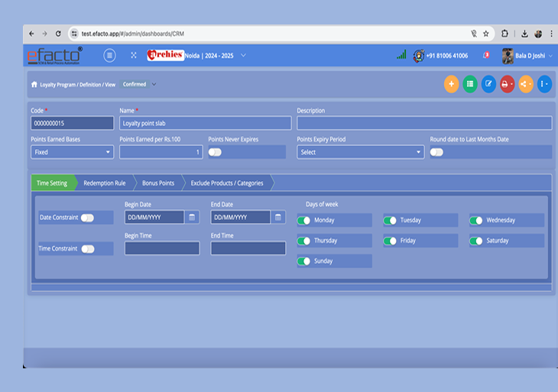Open site information icon in address bar
Screen dimensions: 558x392
point(74,34)
